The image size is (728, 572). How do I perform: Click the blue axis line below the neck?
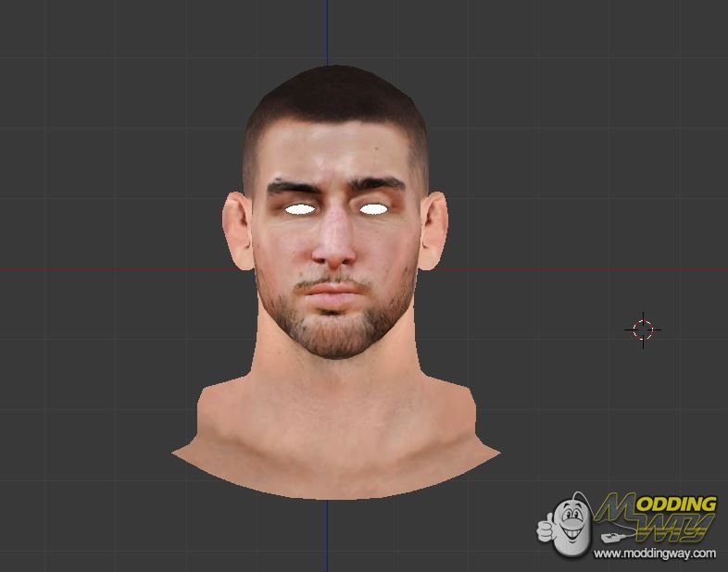326,537
